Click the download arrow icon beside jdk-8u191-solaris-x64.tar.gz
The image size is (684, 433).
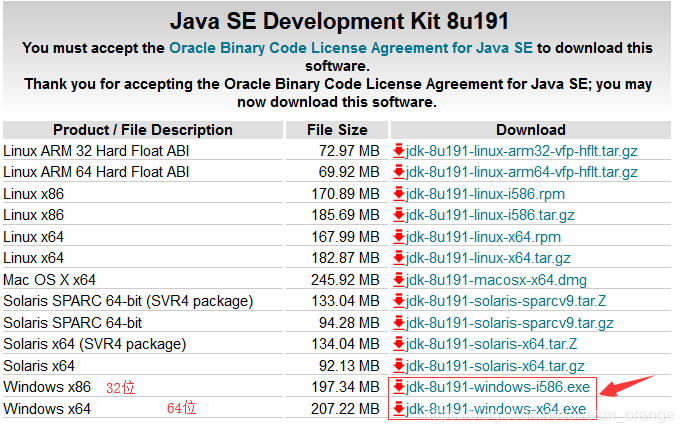tap(399, 365)
